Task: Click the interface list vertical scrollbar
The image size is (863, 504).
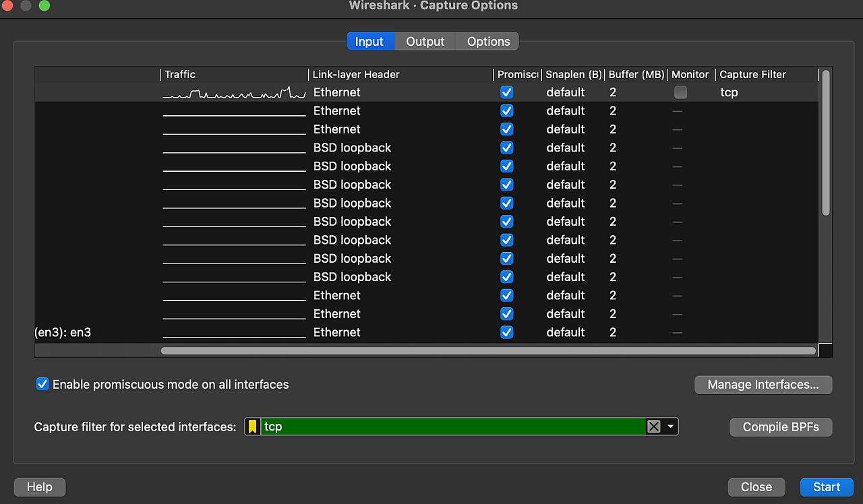Action: point(826,143)
